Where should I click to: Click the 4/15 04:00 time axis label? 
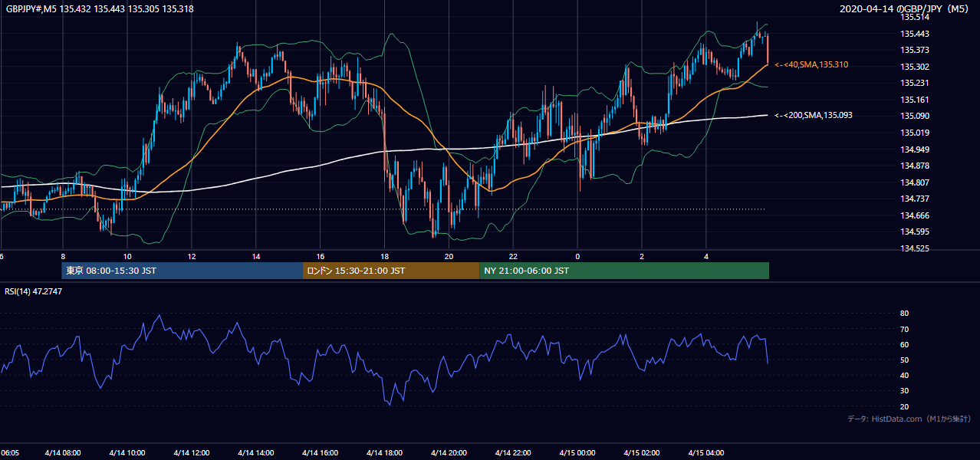click(x=707, y=452)
